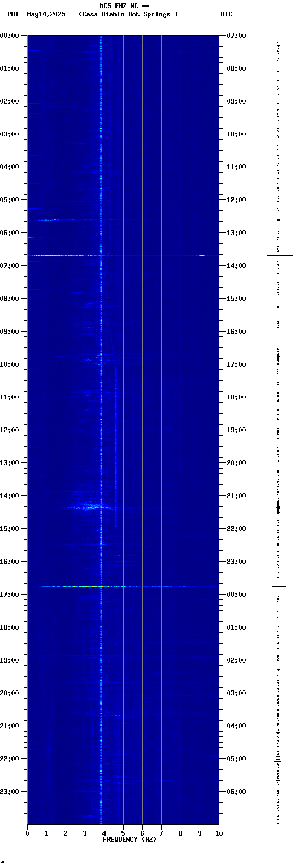Click the 'UTC' timezone label

pos(226,14)
